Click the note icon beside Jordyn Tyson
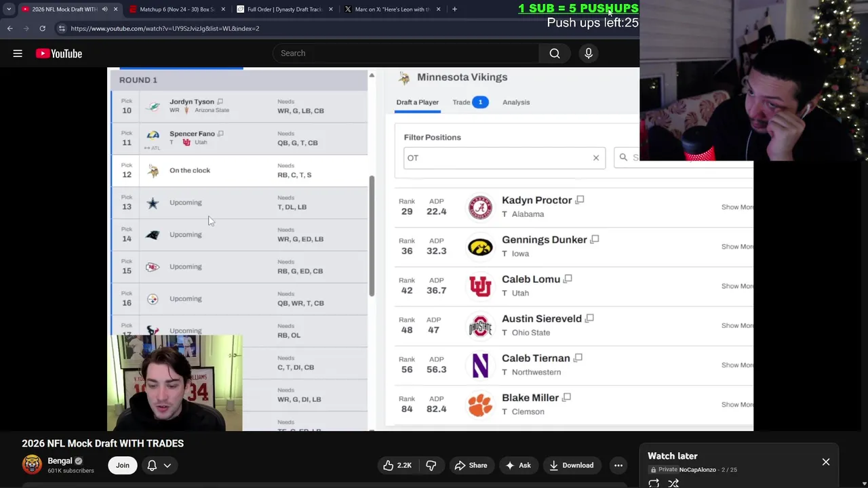Viewport: 868px width, 488px height. 220,102
